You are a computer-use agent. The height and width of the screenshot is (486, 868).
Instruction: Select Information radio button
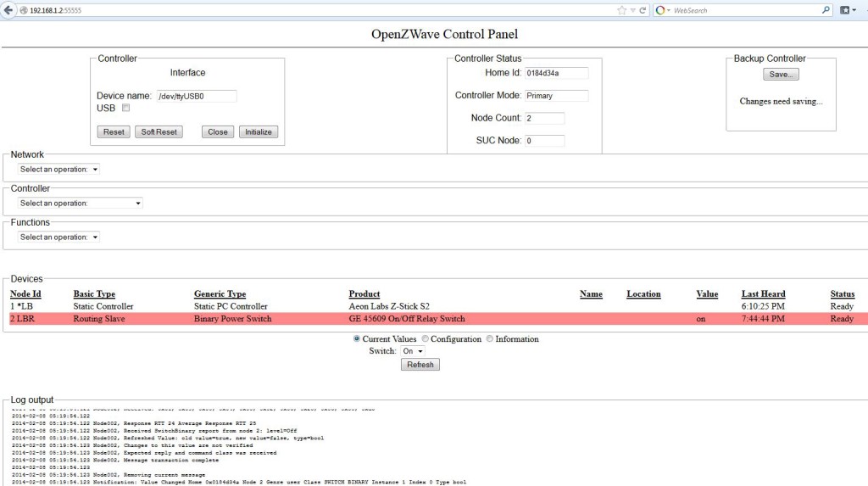point(490,338)
